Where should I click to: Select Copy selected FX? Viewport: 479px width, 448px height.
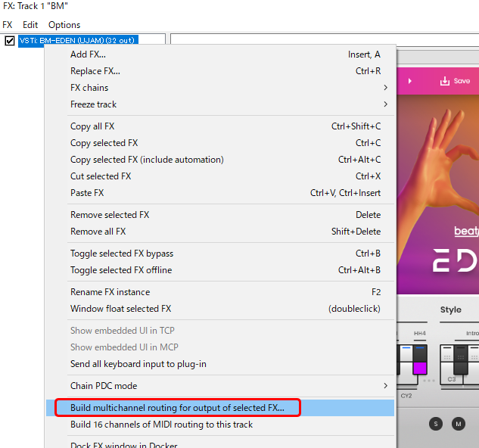(220, 143)
